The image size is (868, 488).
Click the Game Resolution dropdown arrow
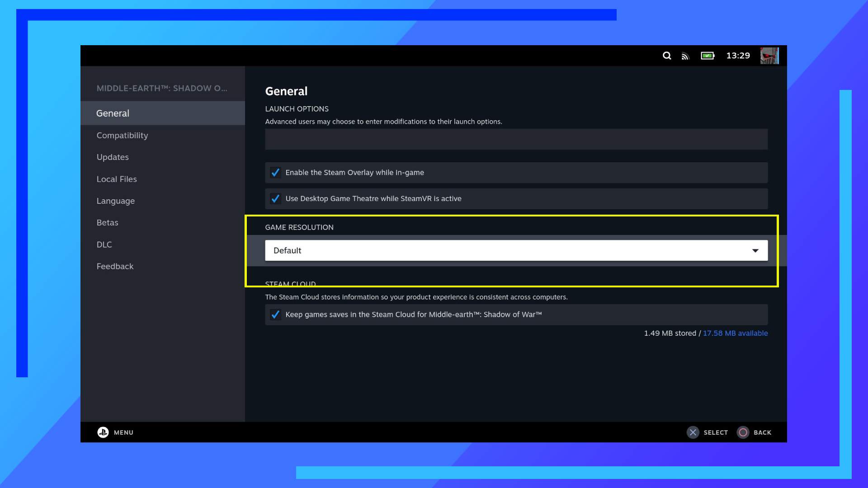[755, 250]
